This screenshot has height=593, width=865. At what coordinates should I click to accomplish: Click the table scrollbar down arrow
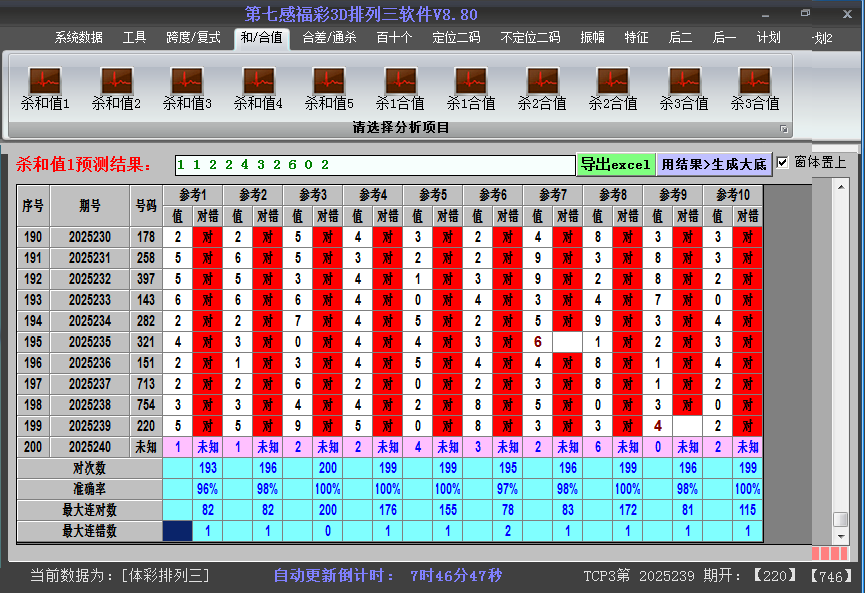pos(840,535)
